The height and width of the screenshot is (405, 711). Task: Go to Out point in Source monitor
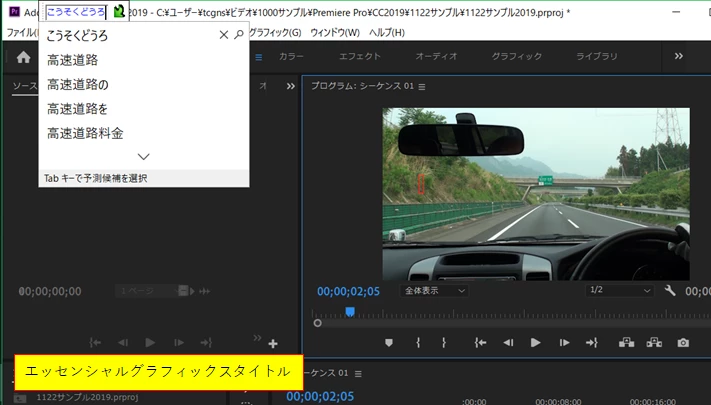(x=206, y=343)
